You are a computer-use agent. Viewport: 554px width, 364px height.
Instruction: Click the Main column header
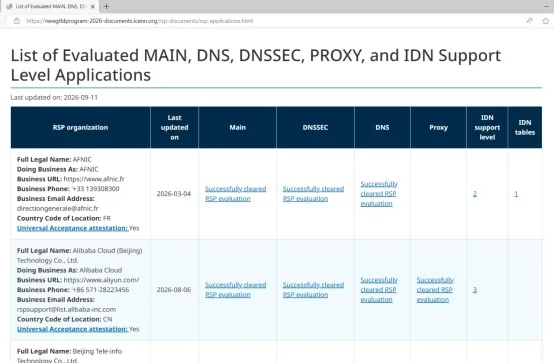click(237, 128)
